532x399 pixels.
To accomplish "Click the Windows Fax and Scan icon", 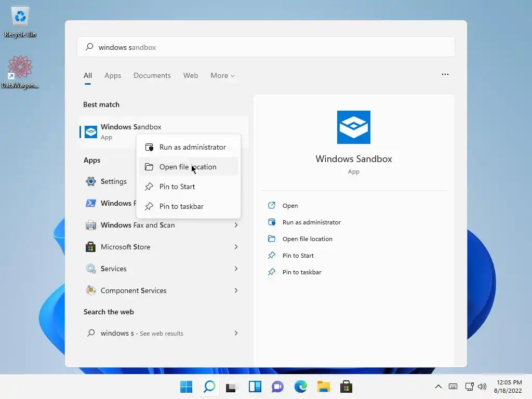I will [90, 225].
